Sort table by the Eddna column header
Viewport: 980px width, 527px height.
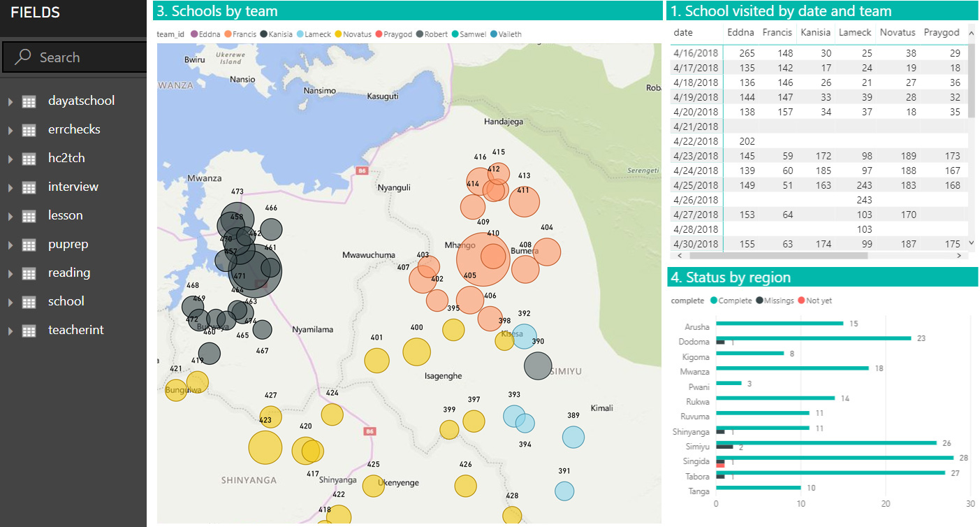click(740, 33)
